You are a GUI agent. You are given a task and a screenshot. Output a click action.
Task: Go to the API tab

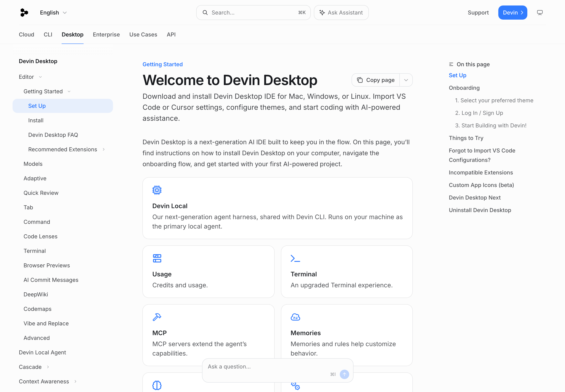tap(171, 35)
